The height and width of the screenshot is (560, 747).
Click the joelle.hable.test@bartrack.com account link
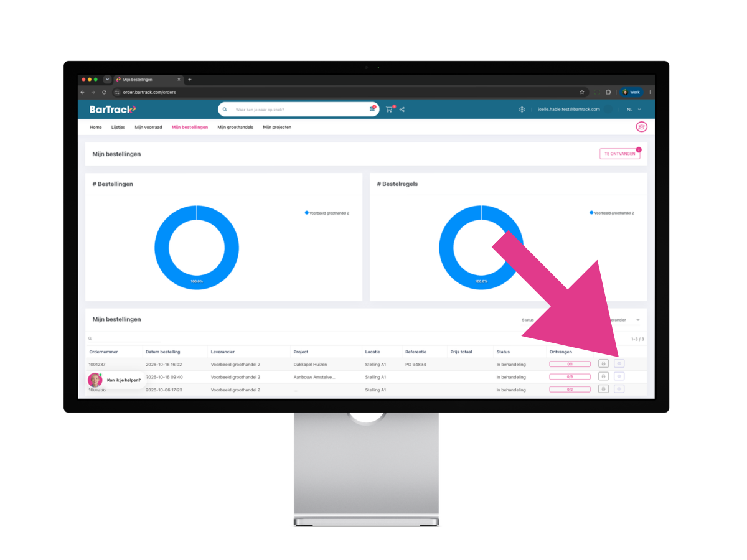coord(569,110)
